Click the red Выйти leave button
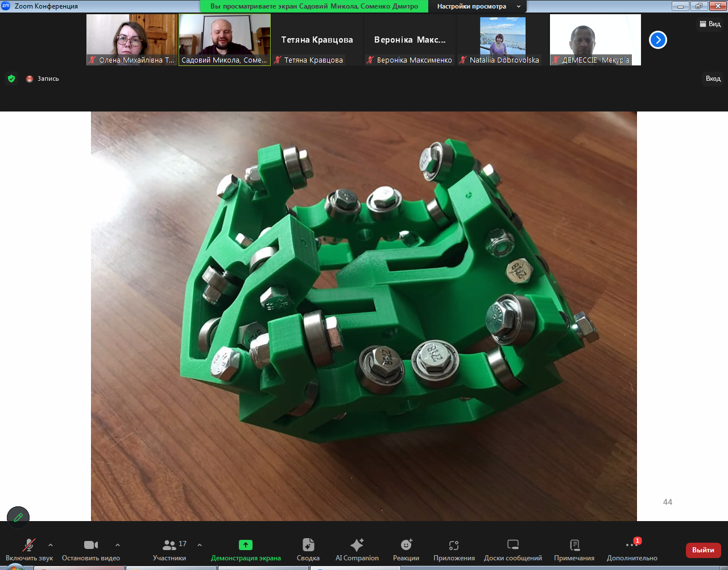The width and height of the screenshot is (728, 570). (x=703, y=550)
